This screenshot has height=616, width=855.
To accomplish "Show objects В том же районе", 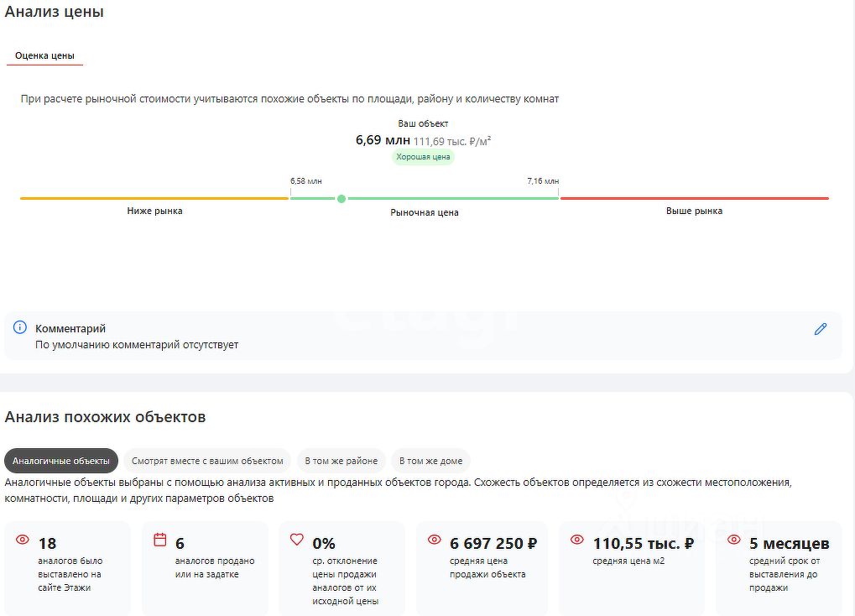I will click(341, 461).
